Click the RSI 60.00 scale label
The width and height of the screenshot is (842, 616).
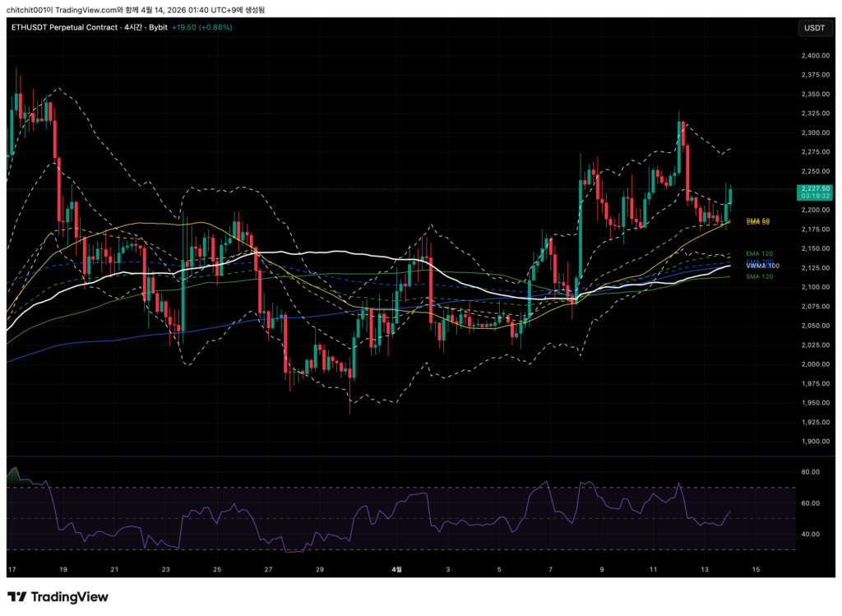810,503
